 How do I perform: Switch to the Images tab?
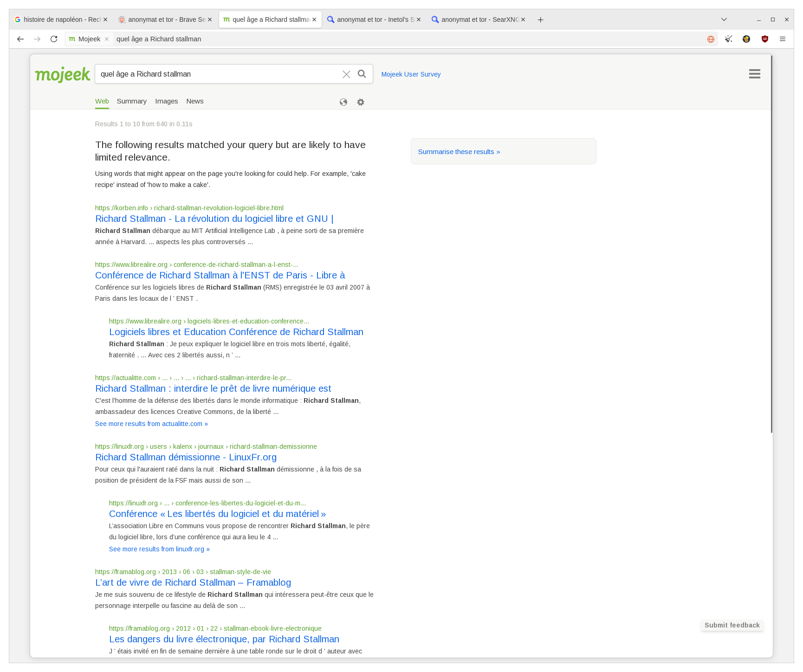tap(166, 101)
